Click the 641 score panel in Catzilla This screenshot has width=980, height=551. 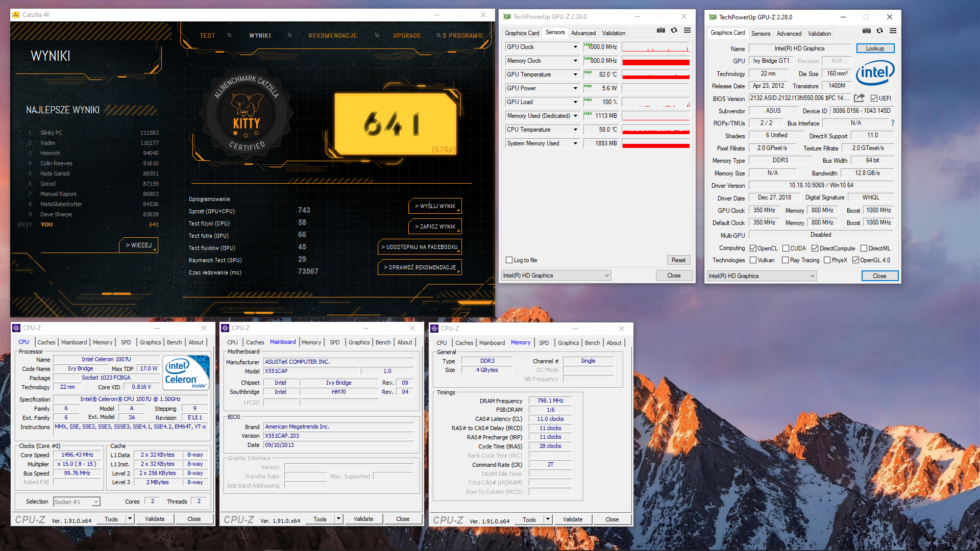pos(395,124)
